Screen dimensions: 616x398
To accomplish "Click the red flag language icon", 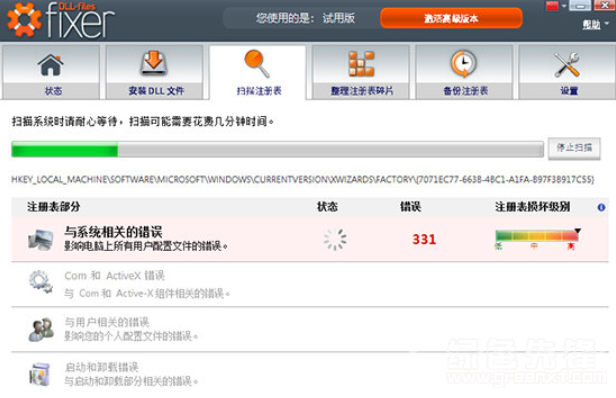I will [x=552, y=6].
